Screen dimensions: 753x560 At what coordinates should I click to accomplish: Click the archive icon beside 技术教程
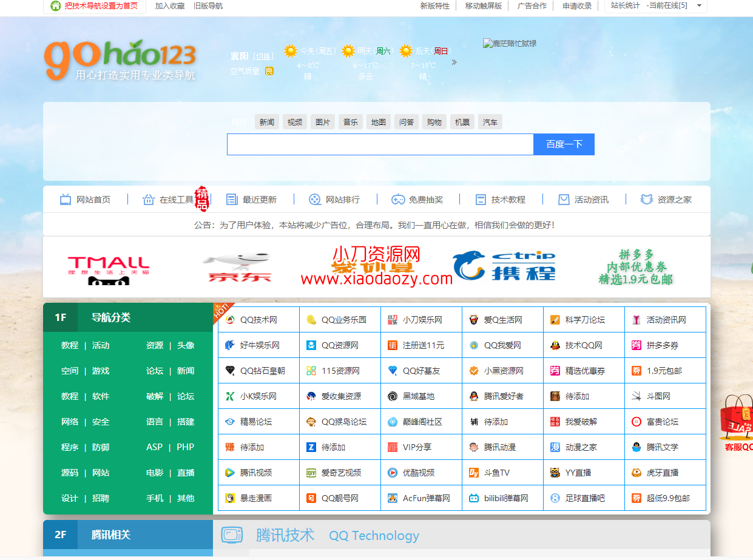tap(481, 200)
